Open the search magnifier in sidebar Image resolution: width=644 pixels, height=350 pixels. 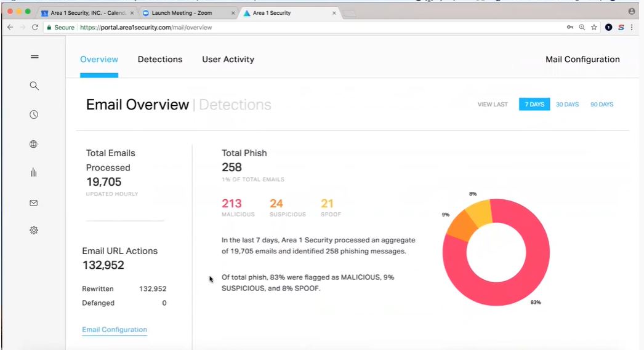point(34,86)
